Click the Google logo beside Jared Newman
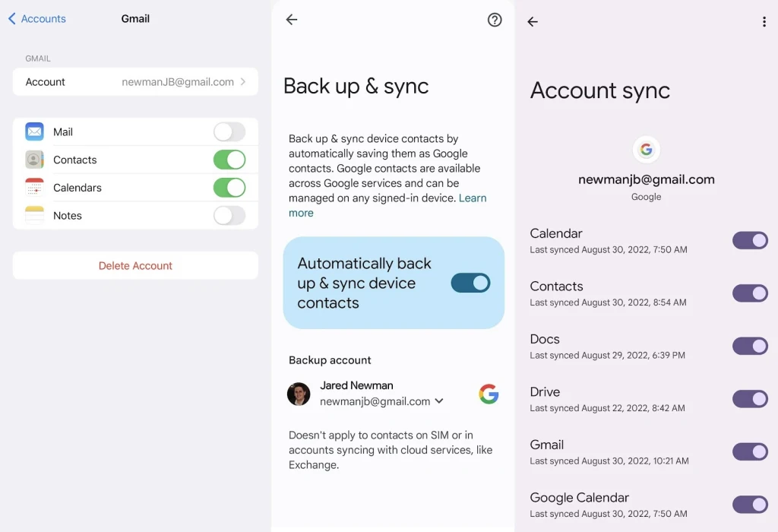The width and height of the screenshot is (778, 532). coord(489,394)
